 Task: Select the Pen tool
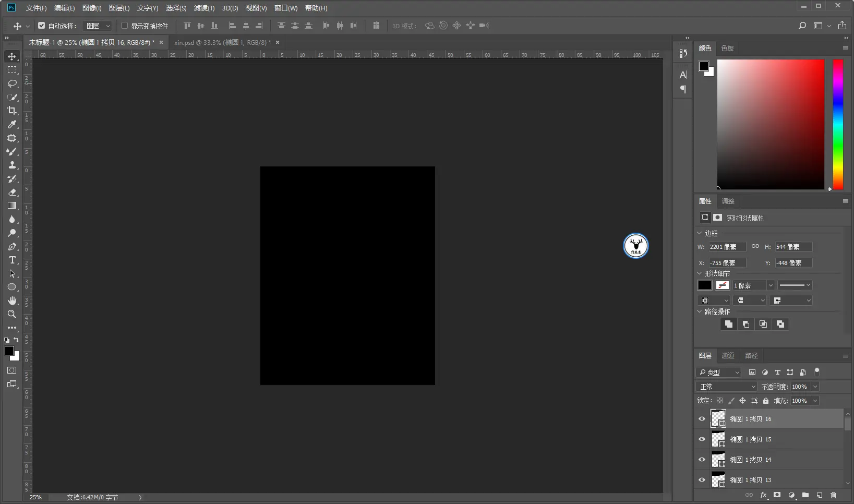point(12,246)
